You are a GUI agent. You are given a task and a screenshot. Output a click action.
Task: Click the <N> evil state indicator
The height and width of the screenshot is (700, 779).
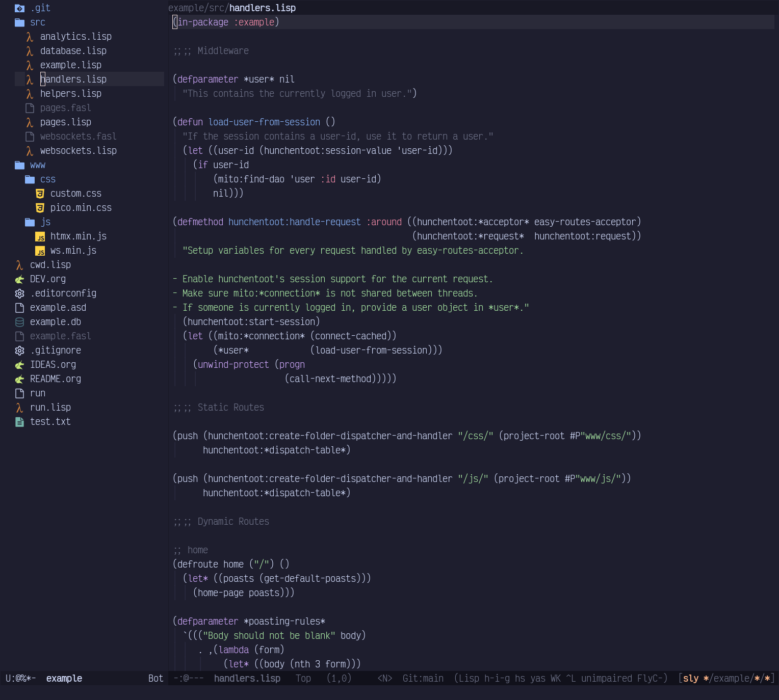click(x=385, y=679)
